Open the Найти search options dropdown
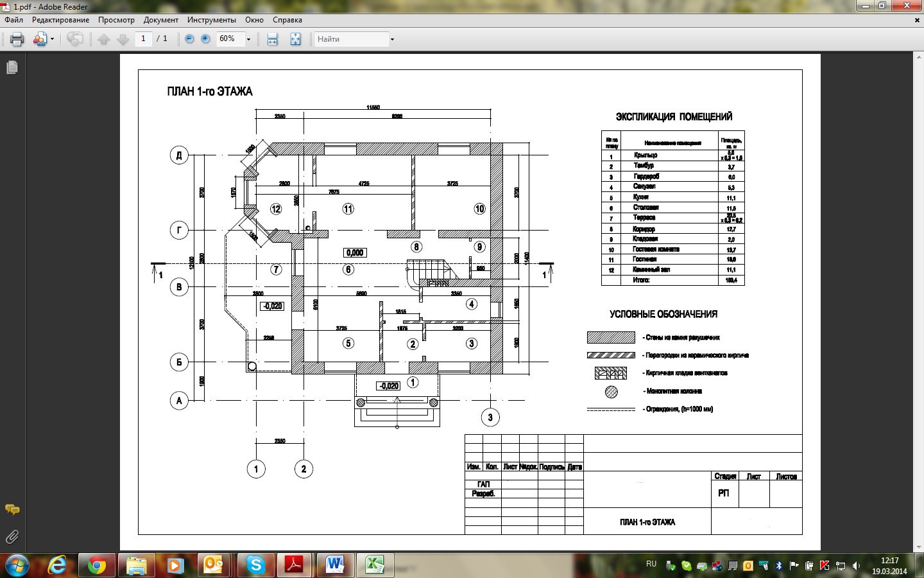This screenshot has height=578, width=924. point(392,39)
